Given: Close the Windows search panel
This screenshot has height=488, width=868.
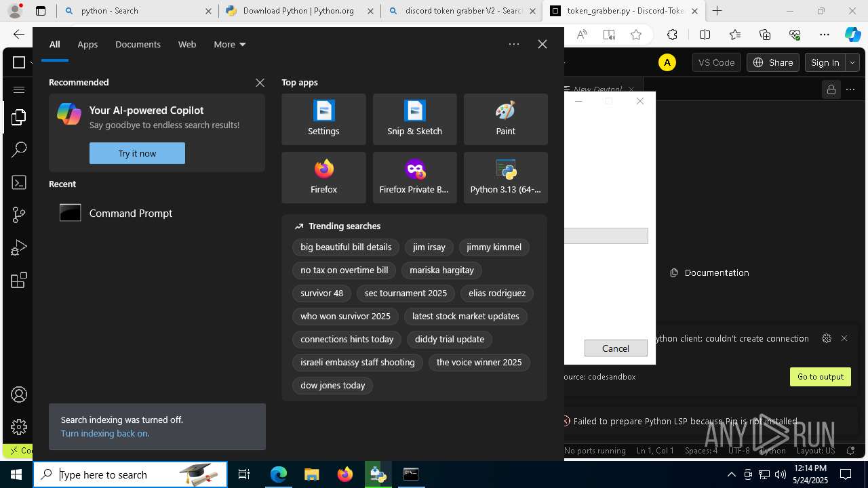Looking at the screenshot, I should coord(542,44).
